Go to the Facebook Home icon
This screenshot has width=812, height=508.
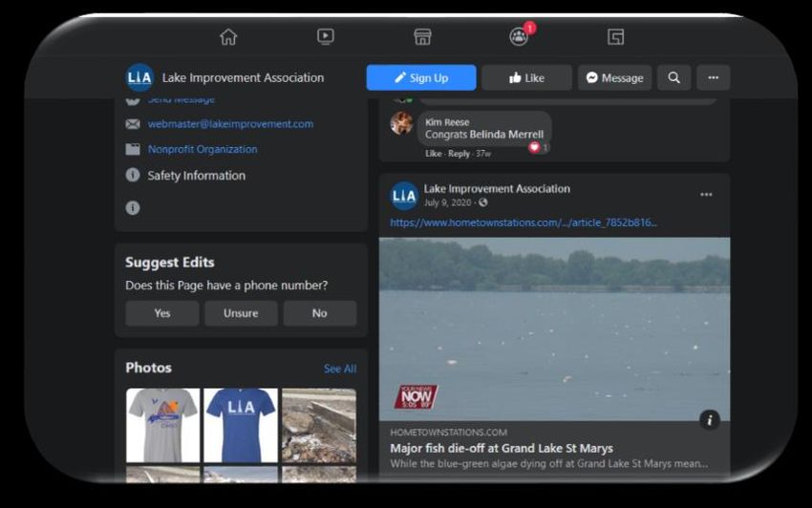pos(228,37)
